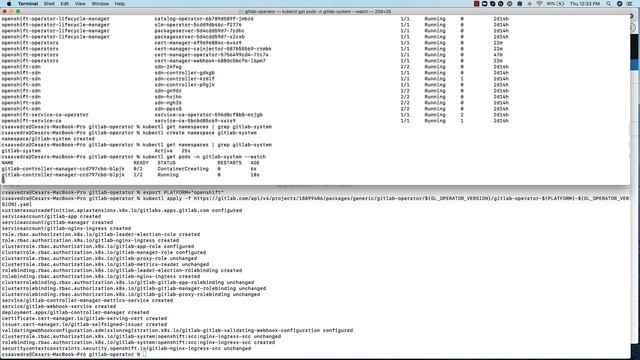The image size is (640, 360).
Task: Click the openshift-service-ca-operator namespace entry
Action: pyautogui.click(x=45, y=115)
